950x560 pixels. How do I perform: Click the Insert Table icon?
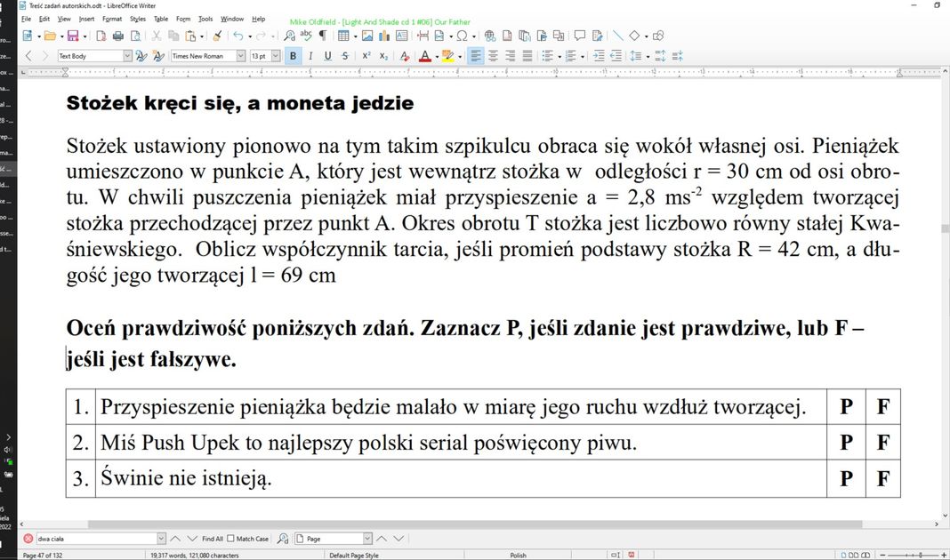coord(343,36)
